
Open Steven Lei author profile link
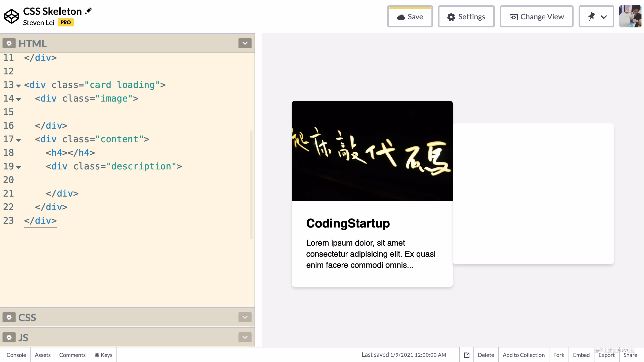coord(39,23)
